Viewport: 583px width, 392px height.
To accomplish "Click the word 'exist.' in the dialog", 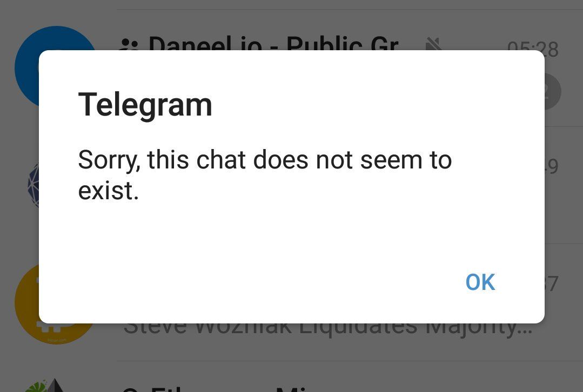I will (108, 191).
